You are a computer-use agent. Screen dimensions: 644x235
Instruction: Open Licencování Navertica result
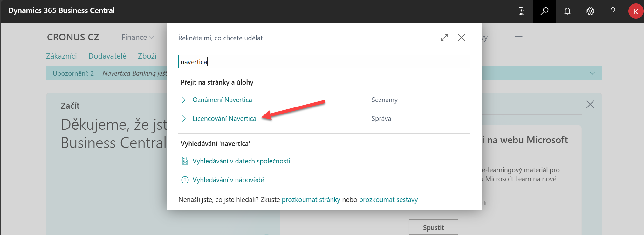click(x=224, y=119)
